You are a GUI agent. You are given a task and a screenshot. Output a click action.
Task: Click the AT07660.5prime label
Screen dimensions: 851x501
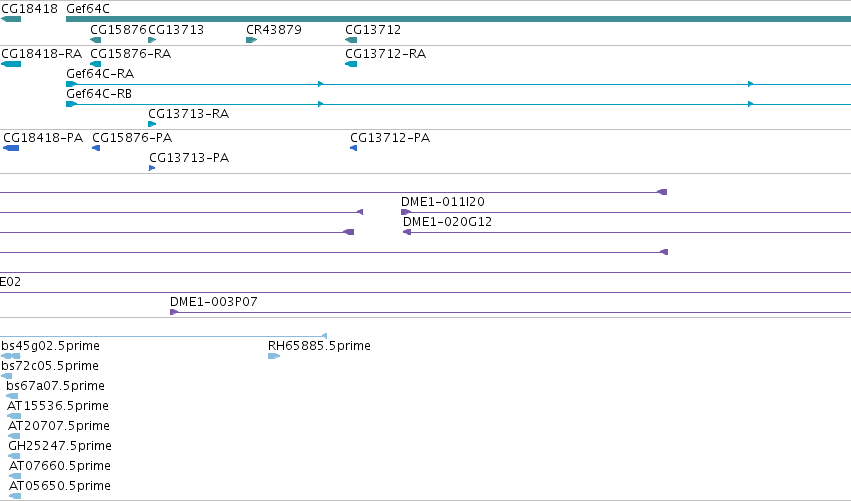pos(60,466)
